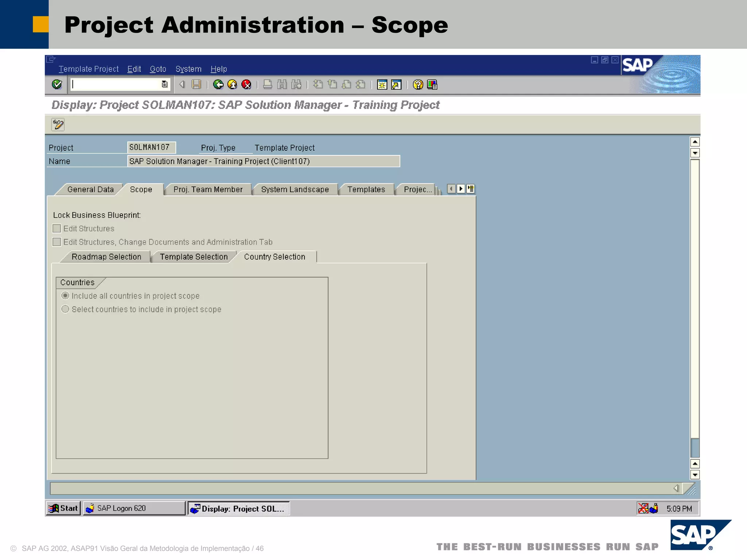
Task: Select the Scope tab
Action: pyautogui.click(x=141, y=190)
